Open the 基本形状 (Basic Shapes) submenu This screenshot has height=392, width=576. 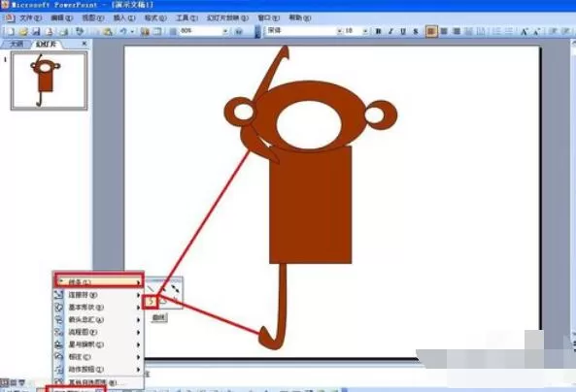pos(98,308)
